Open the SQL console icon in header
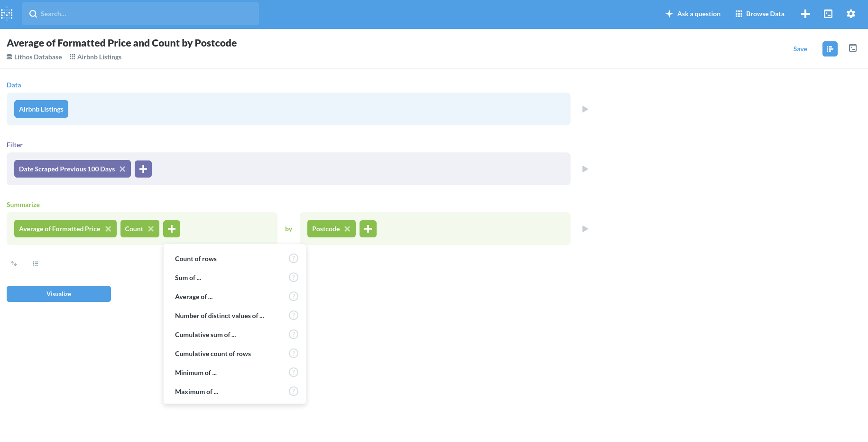868x442 pixels. 828,14
